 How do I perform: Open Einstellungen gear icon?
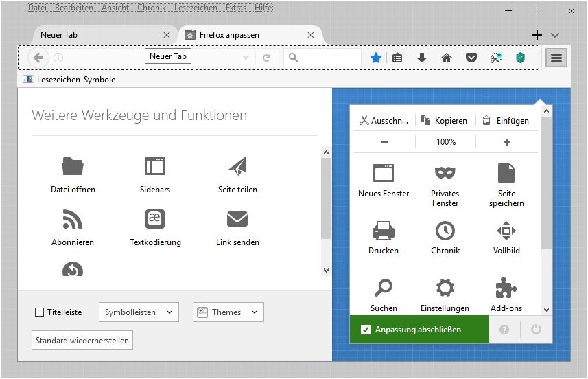[x=445, y=288]
